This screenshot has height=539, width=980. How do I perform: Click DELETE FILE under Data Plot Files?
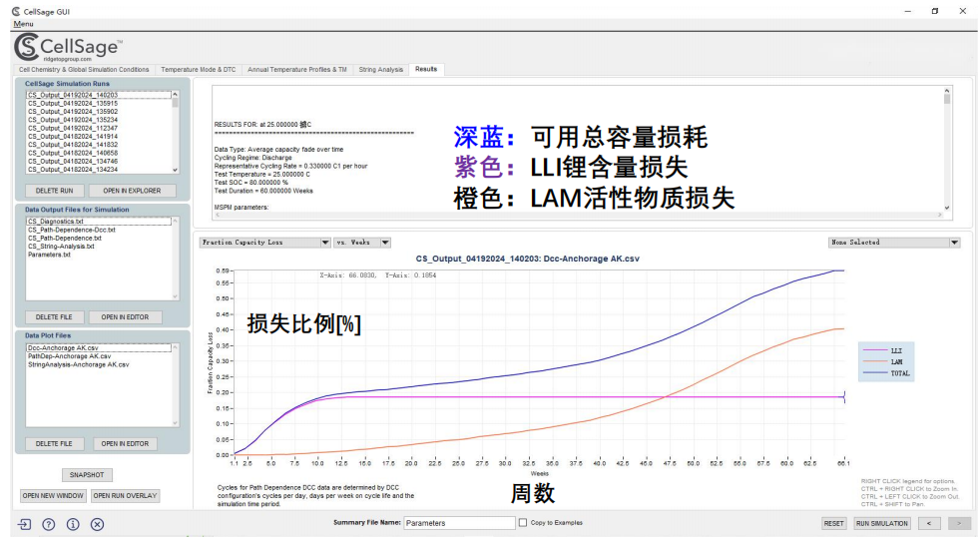[54, 444]
